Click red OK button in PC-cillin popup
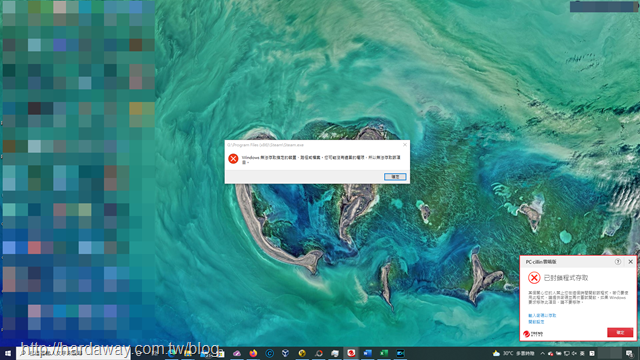The height and width of the screenshot is (360, 640). [620, 332]
